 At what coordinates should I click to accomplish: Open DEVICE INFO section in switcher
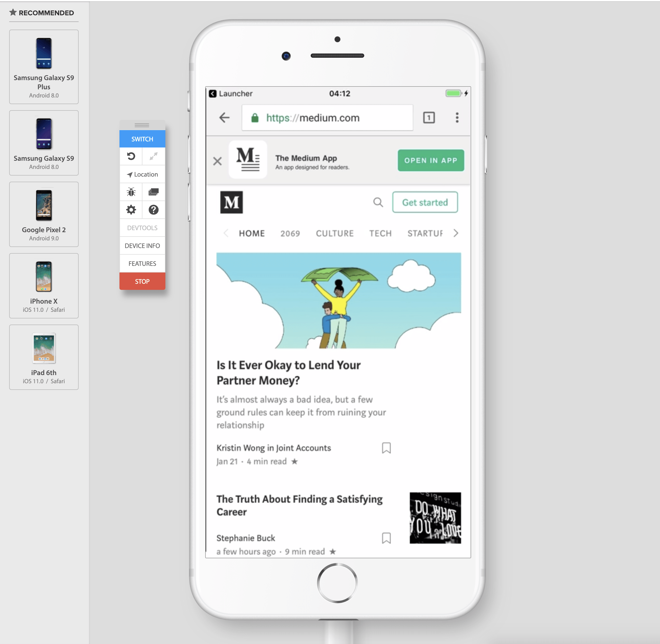[142, 245]
